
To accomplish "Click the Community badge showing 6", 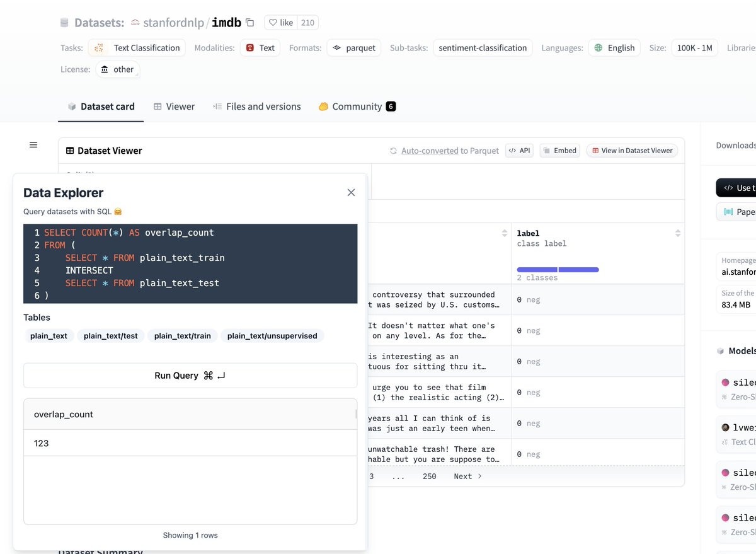I will [x=391, y=107].
